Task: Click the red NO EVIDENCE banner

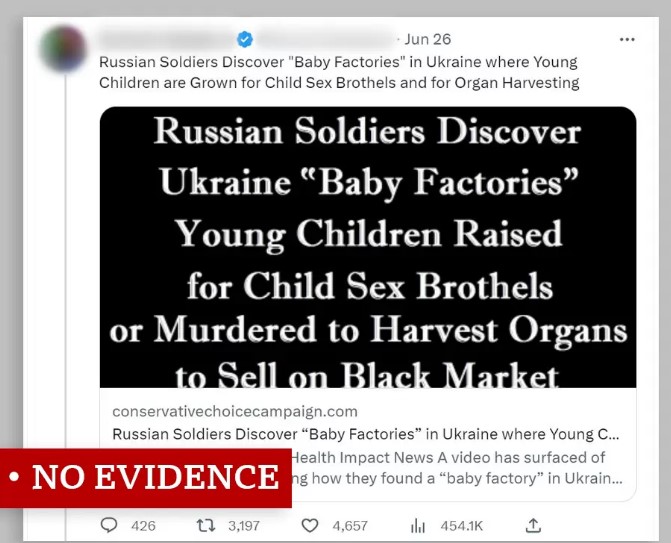Action: click(x=146, y=477)
